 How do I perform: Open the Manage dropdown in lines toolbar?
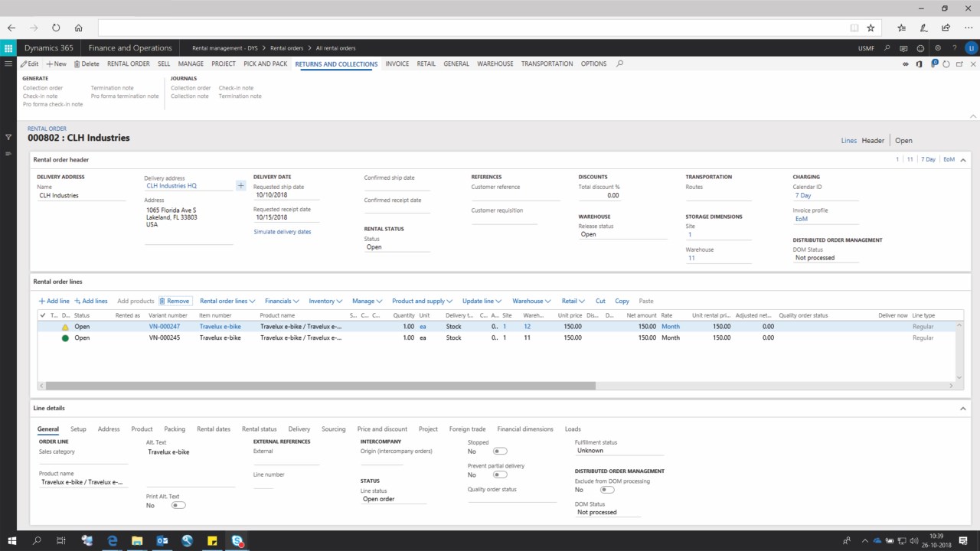pyautogui.click(x=367, y=301)
